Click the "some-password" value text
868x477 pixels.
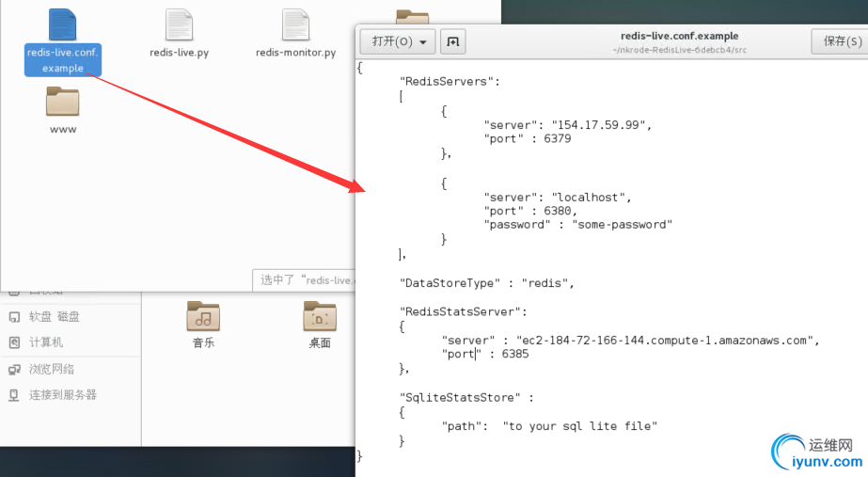coord(623,224)
